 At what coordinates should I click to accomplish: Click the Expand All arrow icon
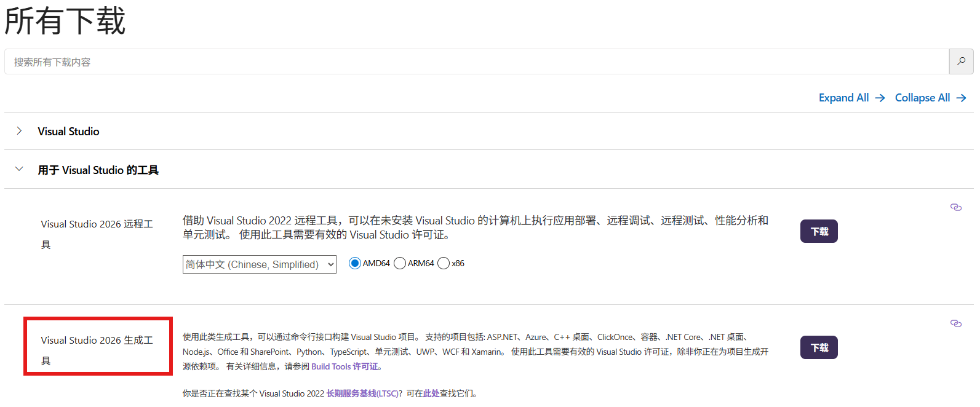coord(880,98)
